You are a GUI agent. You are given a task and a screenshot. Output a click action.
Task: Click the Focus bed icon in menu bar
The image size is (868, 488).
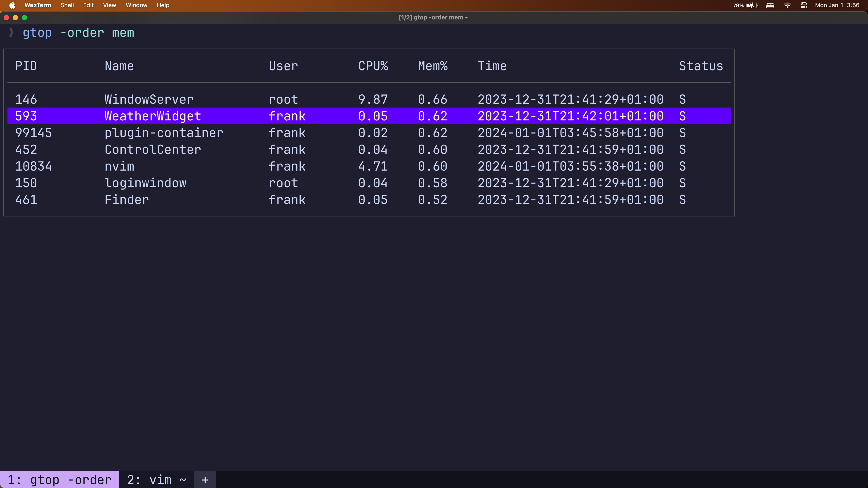770,5
